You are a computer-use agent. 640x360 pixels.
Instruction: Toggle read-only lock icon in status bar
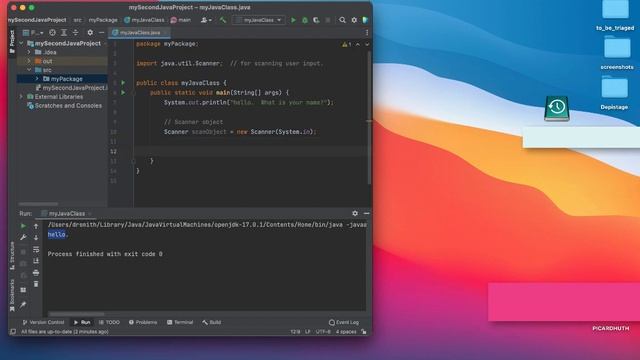(364, 332)
